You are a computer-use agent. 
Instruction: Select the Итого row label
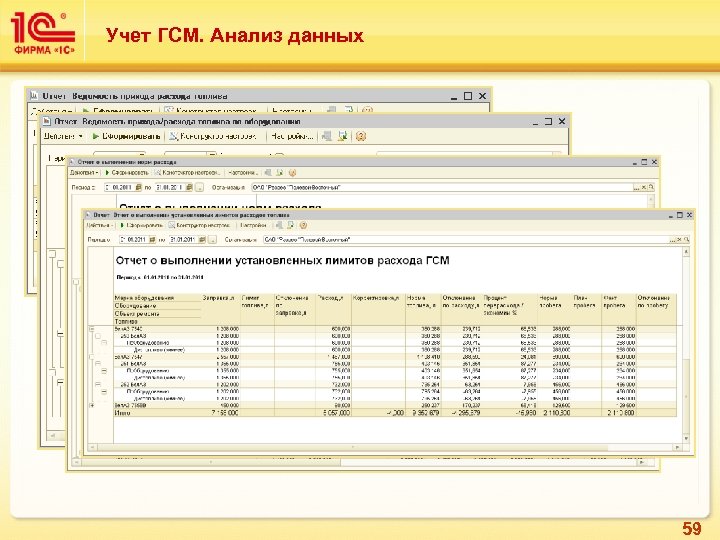point(123,413)
